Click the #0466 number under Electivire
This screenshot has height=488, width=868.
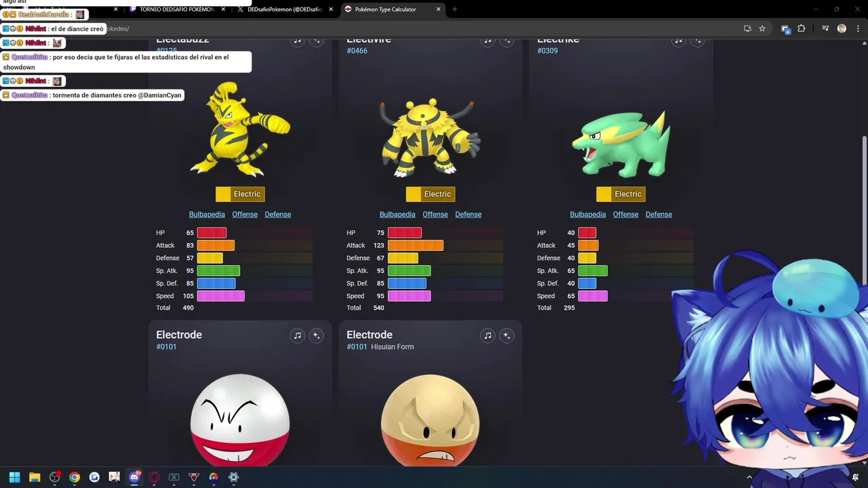pos(357,51)
